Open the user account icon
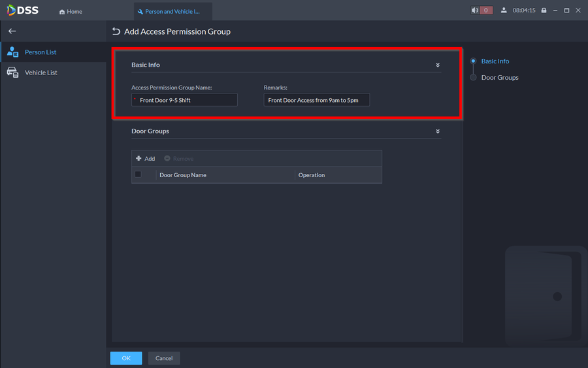The height and width of the screenshot is (368, 588). [504, 10]
